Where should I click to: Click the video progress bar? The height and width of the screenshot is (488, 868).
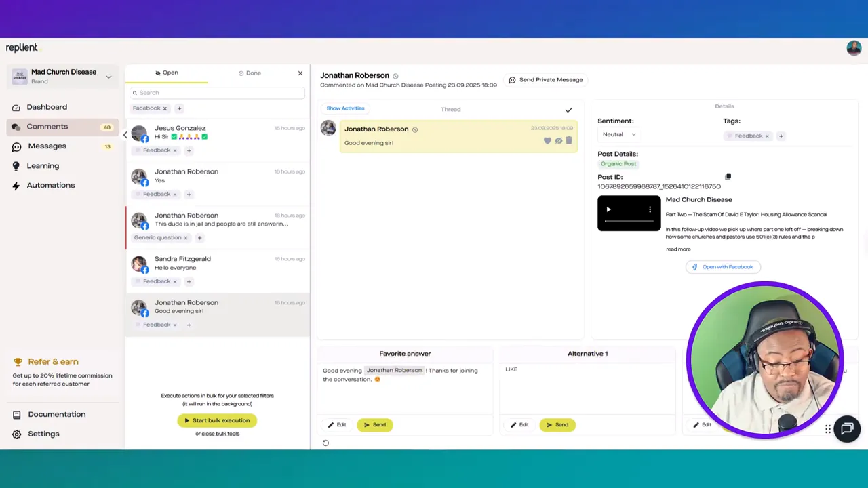[x=629, y=221]
